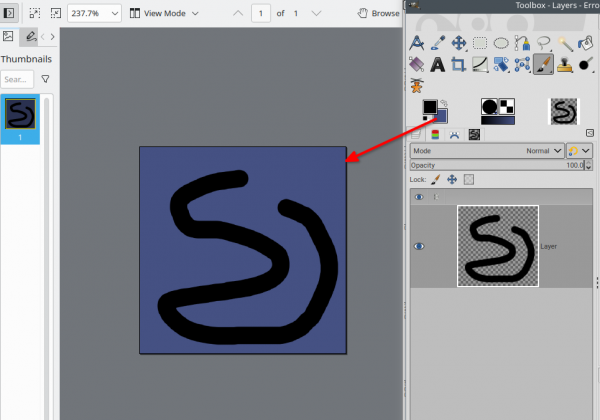
Task: Open the zoom level 237.7% dropdown
Action: [94, 13]
